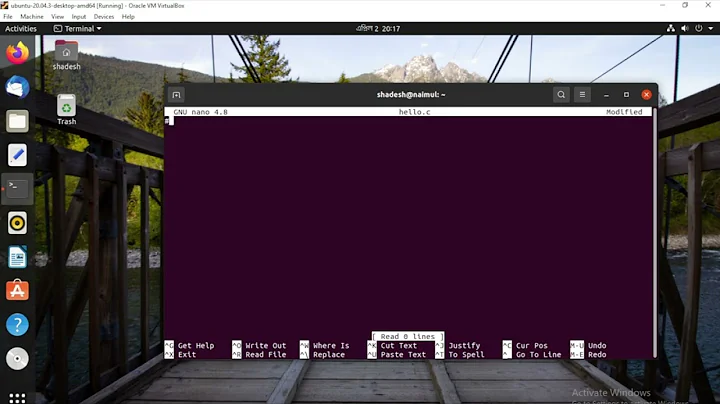Open the VirtualBox Devices menu
This screenshot has width=720, height=404.
pos(104,17)
